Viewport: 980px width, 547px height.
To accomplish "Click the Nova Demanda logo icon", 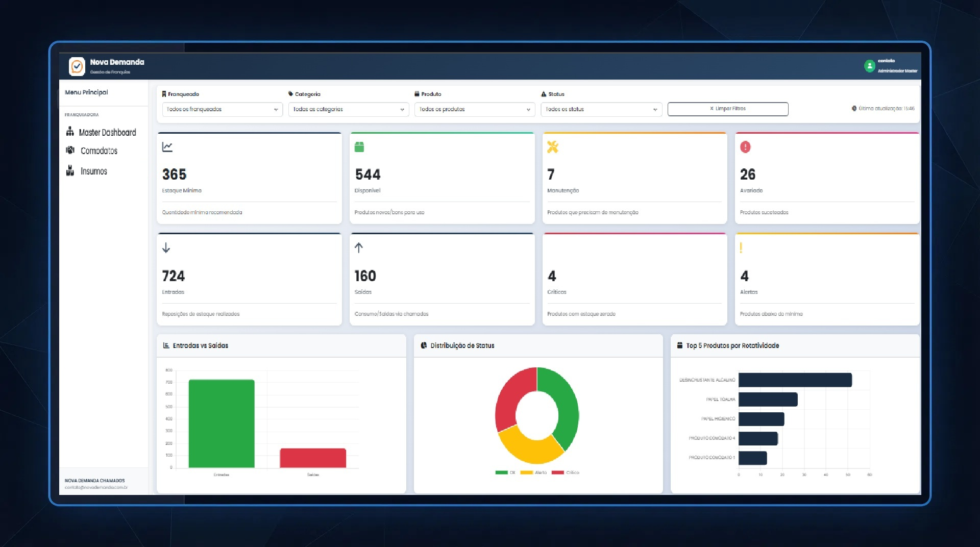I will [x=77, y=66].
